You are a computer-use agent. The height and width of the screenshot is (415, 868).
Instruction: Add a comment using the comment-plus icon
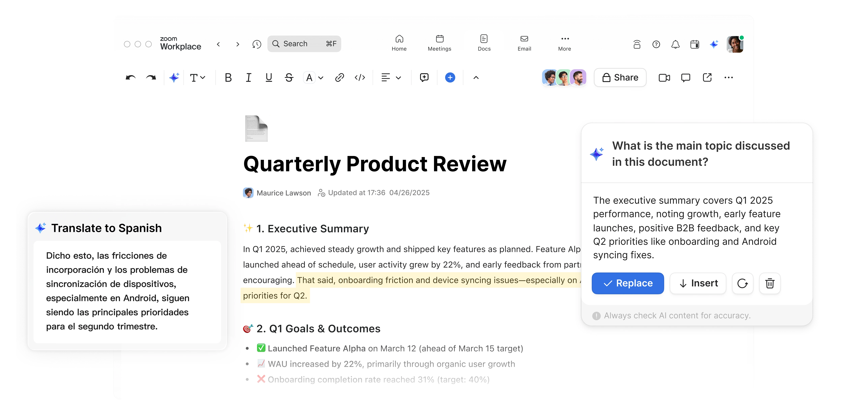(424, 77)
